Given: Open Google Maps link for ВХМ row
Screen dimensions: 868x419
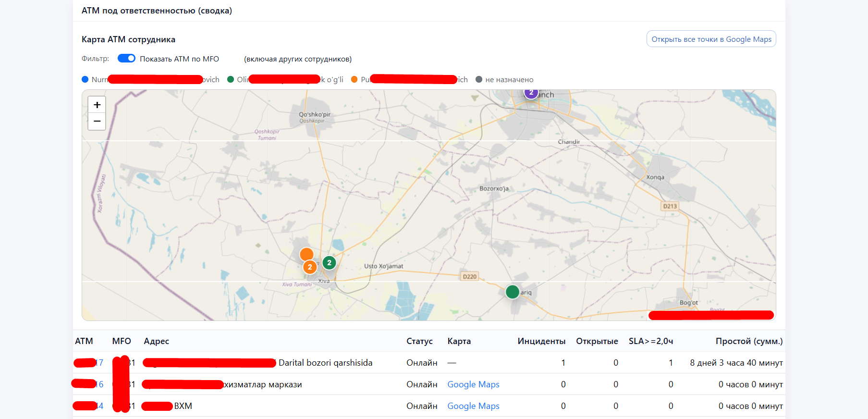Looking at the screenshot, I should point(473,406).
